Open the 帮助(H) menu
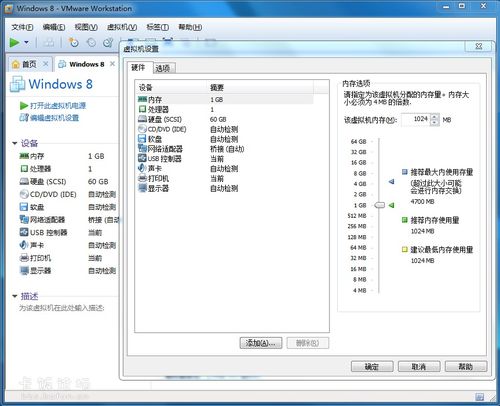500x406 pixels. (190, 27)
